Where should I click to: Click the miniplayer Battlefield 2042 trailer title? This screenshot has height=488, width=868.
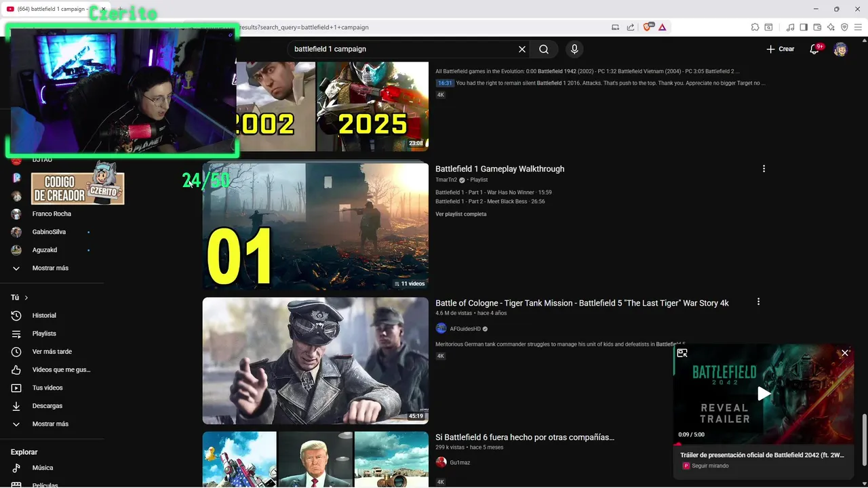[x=762, y=455]
